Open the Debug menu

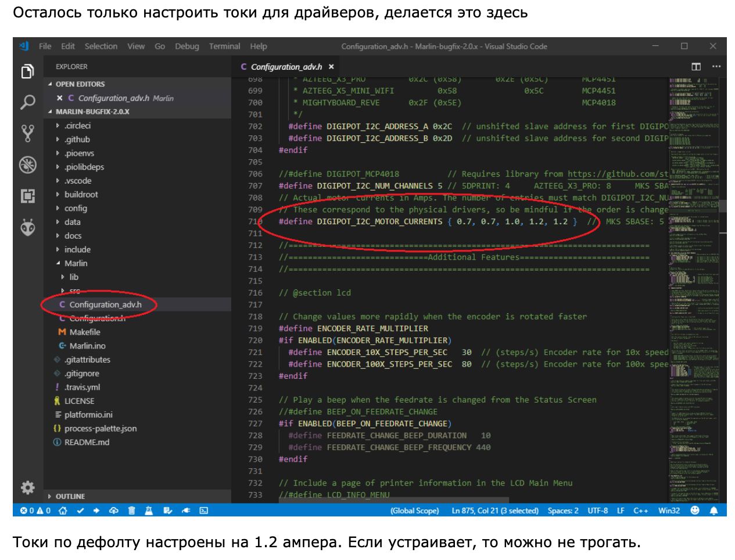[187, 46]
